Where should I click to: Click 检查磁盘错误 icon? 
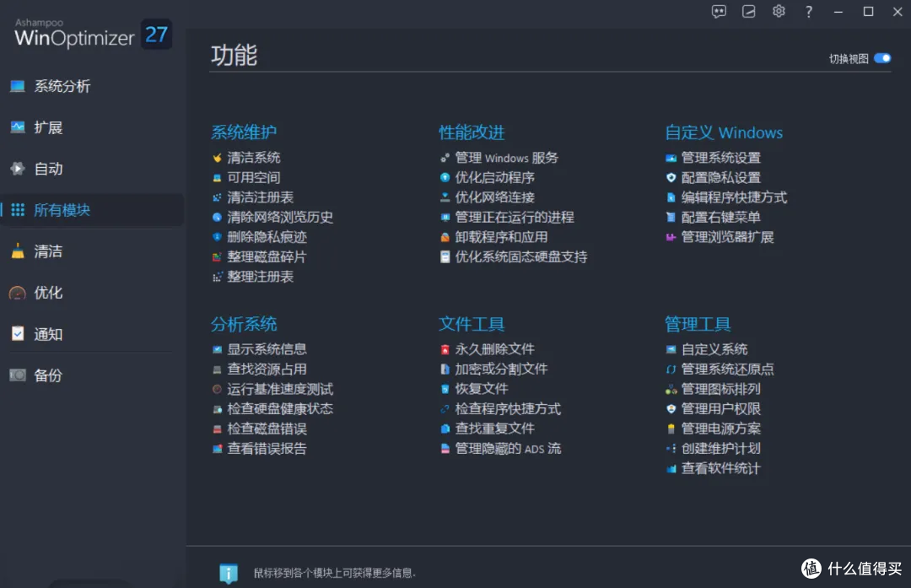217,429
